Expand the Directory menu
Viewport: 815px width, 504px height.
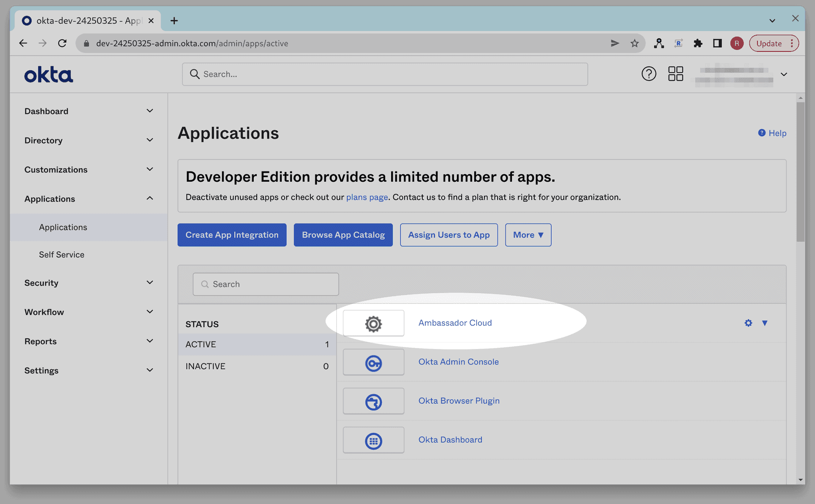point(88,140)
